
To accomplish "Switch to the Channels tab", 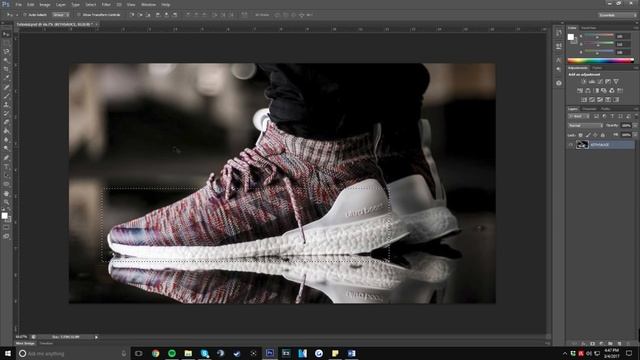I will [589, 109].
